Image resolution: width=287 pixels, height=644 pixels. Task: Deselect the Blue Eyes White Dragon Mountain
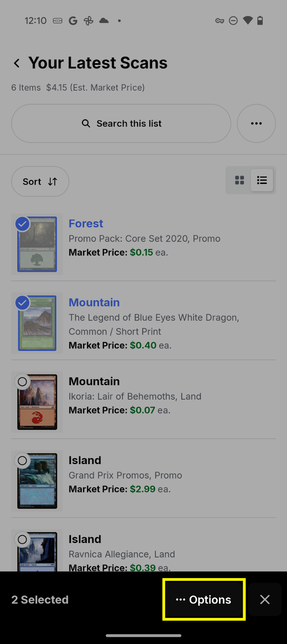click(23, 303)
